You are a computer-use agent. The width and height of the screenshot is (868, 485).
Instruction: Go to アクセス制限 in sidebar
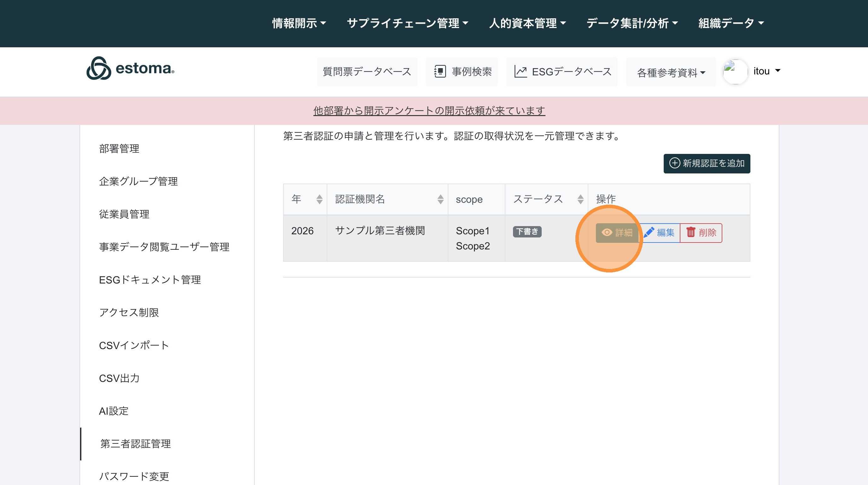coord(129,313)
